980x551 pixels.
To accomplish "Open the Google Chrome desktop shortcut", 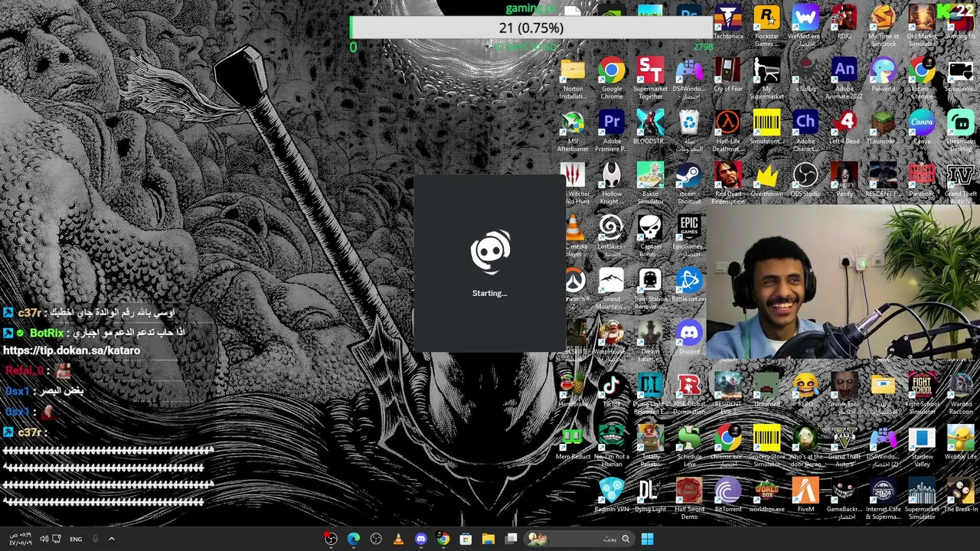I will [x=611, y=77].
